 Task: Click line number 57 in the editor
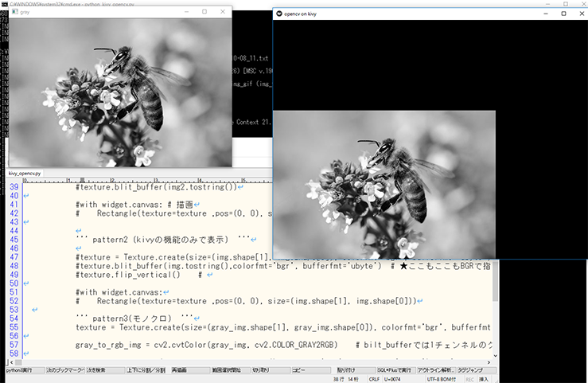pyautogui.click(x=14, y=345)
